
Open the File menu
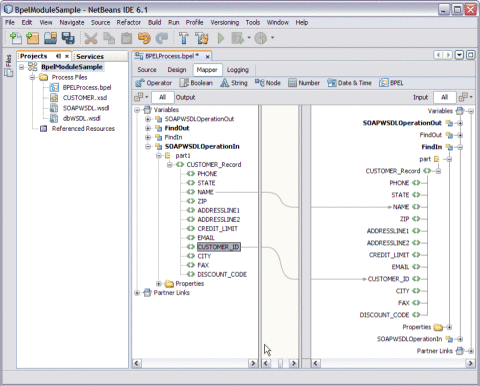point(10,22)
